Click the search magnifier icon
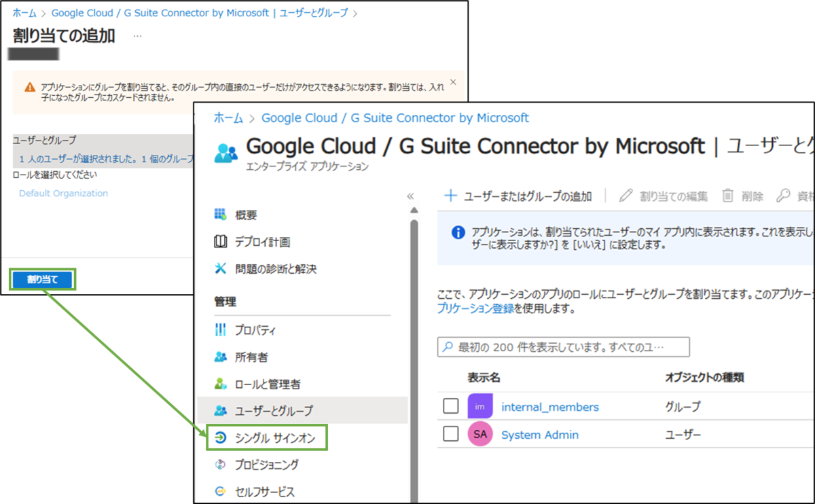Screen dimensions: 815x504 coord(448,347)
